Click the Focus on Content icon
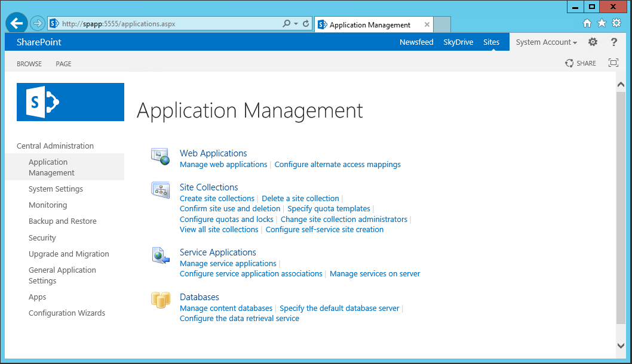The width and height of the screenshot is (632, 364). click(613, 63)
